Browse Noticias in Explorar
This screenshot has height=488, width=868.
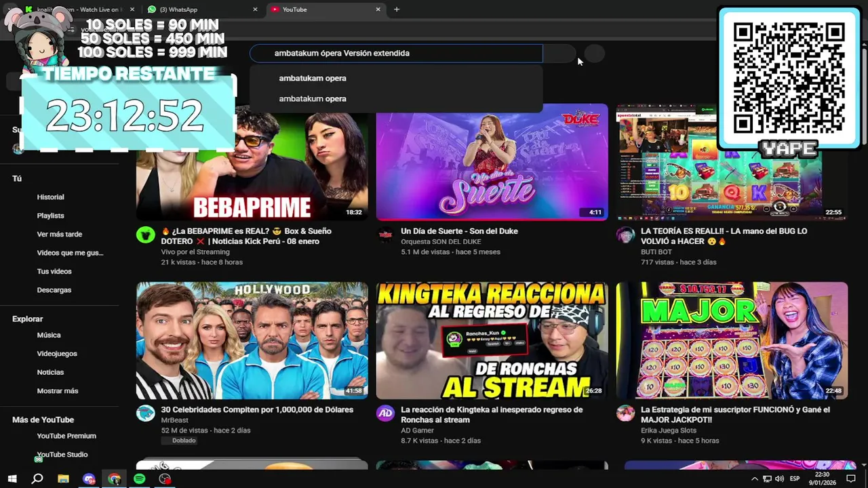pyautogui.click(x=50, y=372)
